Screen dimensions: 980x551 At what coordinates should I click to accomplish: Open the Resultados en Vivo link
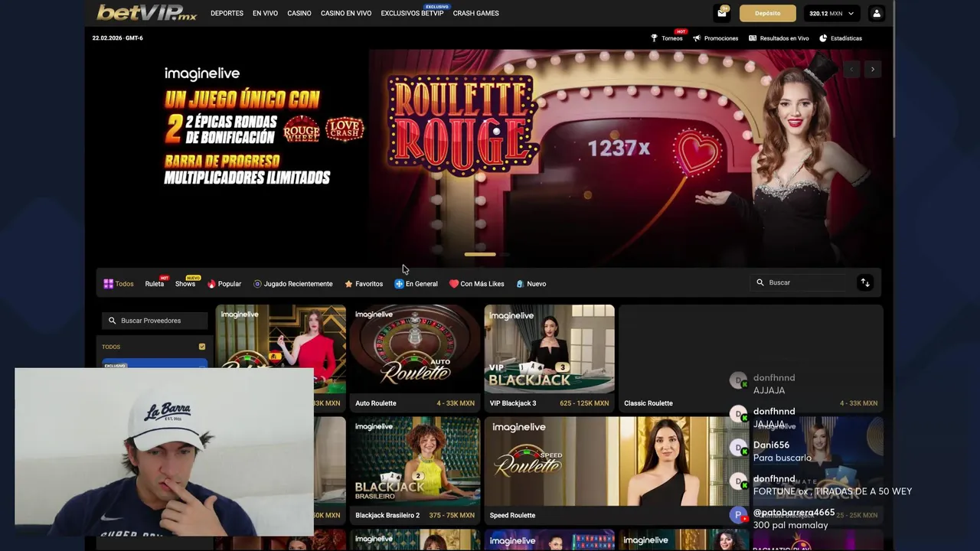784,38
